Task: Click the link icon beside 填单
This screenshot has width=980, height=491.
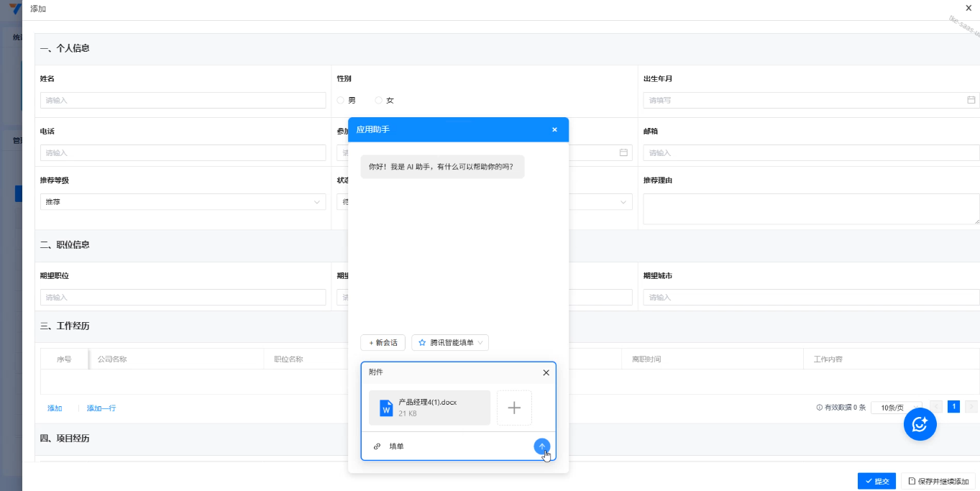Action: (377, 446)
